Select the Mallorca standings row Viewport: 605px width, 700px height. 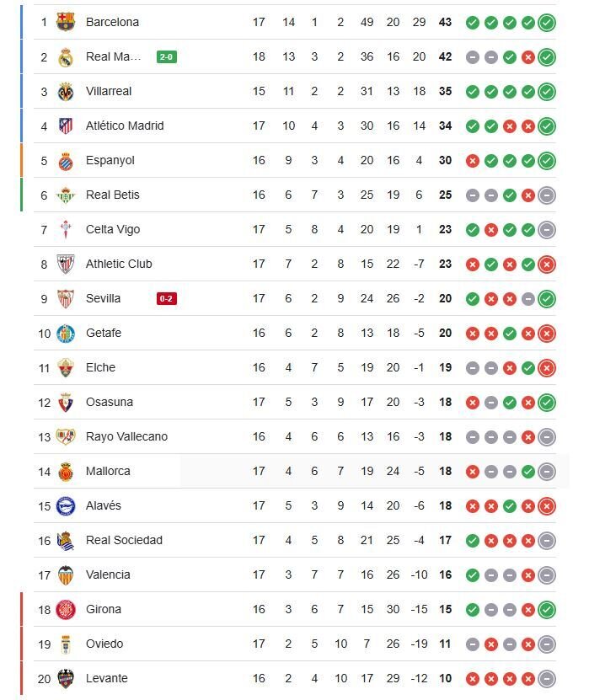click(x=253, y=471)
